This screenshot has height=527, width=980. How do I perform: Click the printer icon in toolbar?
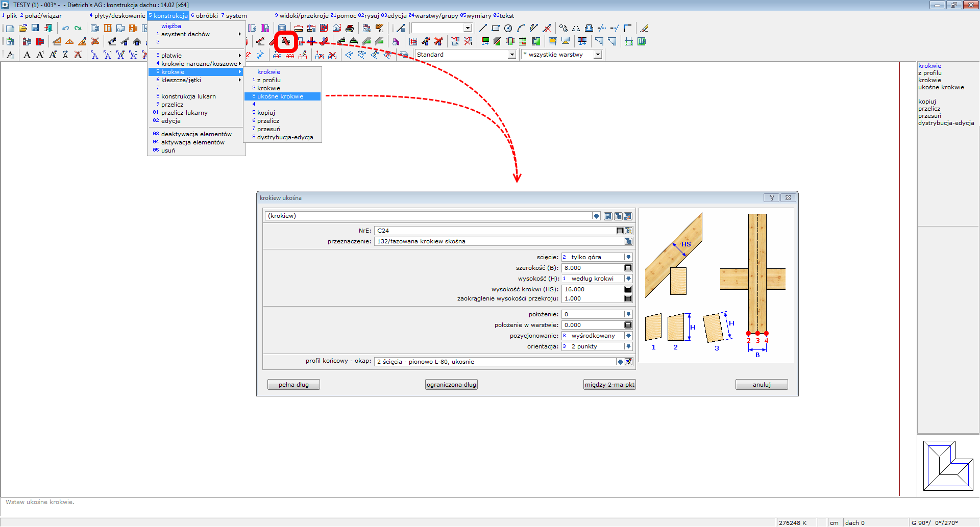(350, 28)
